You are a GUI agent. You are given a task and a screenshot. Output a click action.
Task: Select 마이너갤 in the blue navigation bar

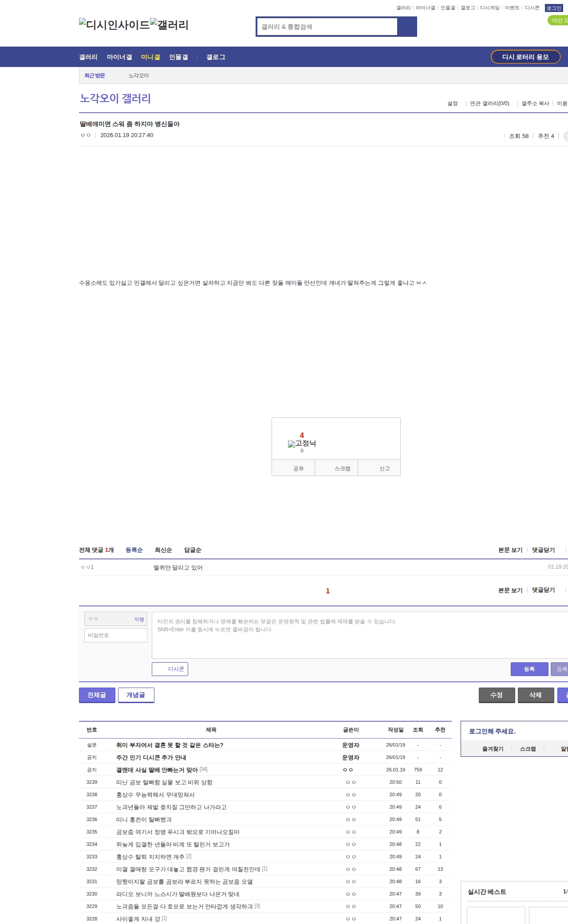[119, 57]
